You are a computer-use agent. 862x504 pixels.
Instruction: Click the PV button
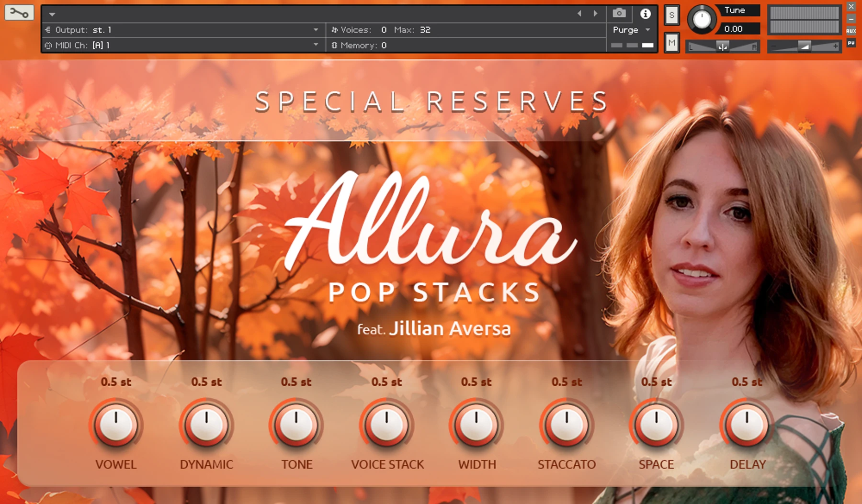(851, 43)
